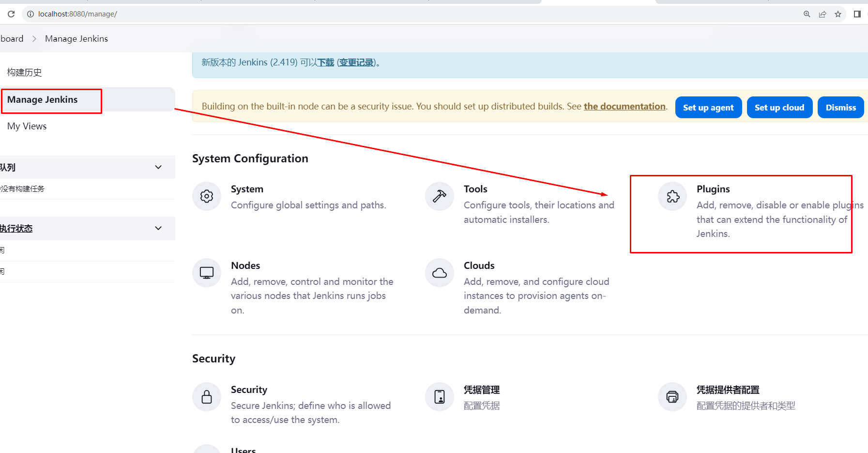The image size is (868, 453).
Task: Open the Plugins puzzle piece icon
Action: tap(672, 196)
